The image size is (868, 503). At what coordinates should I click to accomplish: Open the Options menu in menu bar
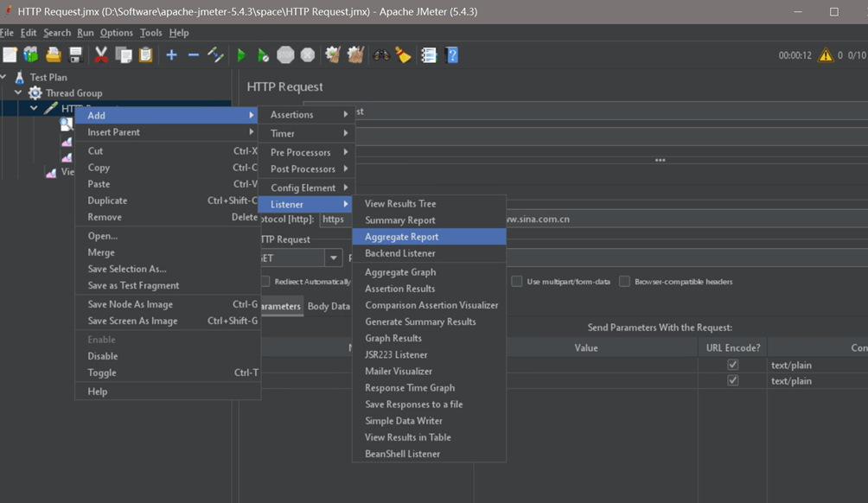click(116, 33)
